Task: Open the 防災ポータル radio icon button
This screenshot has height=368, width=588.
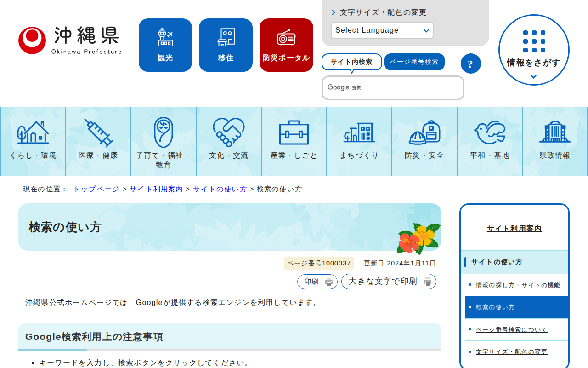Action: [286, 45]
